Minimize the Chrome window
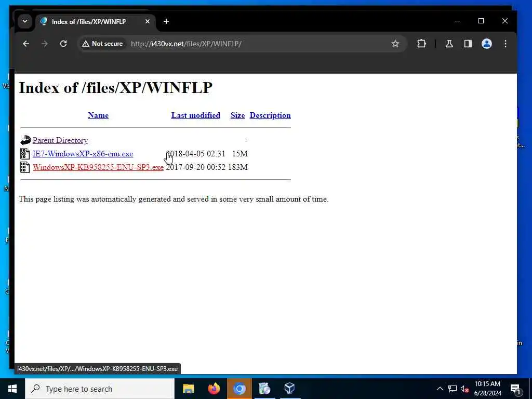The image size is (532, 399). point(457,21)
